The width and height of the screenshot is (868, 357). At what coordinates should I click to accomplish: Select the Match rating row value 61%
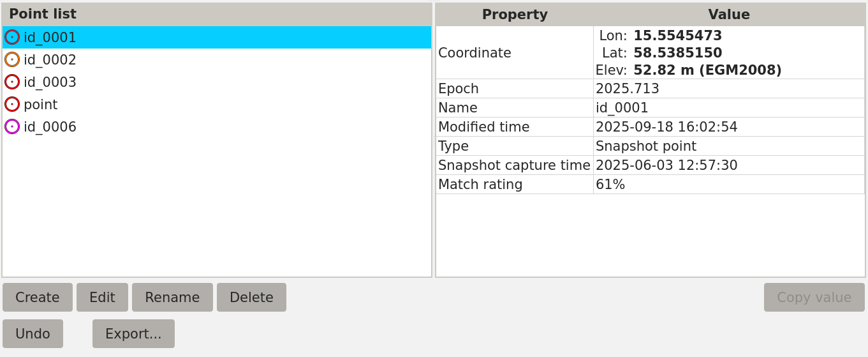[610, 185]
